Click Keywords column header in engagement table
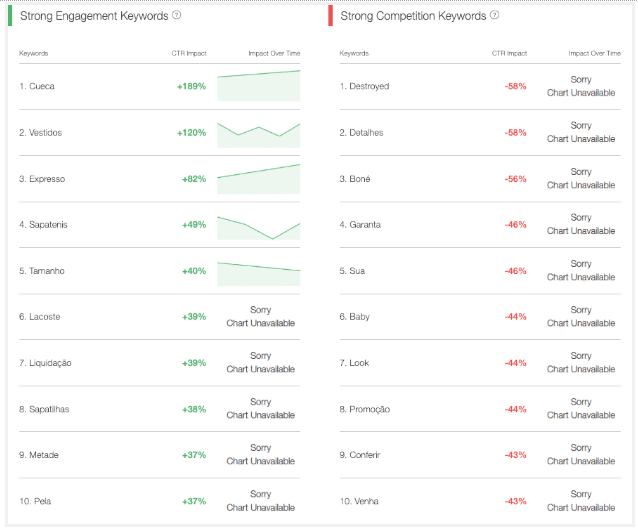The width and height of the screenshot is (638, 529). tap(34, 53)
